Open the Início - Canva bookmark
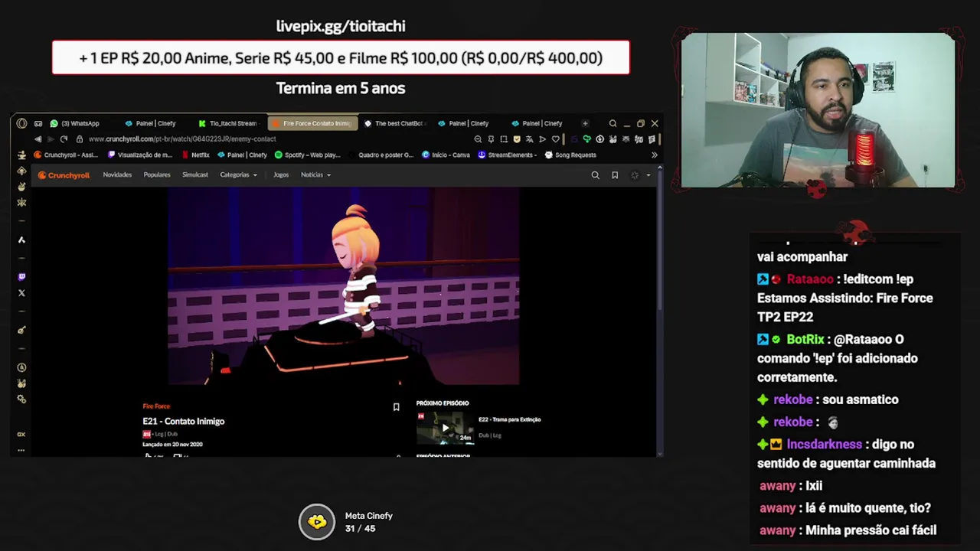This screenshot has height=551, width=980. tap(446, 155)
